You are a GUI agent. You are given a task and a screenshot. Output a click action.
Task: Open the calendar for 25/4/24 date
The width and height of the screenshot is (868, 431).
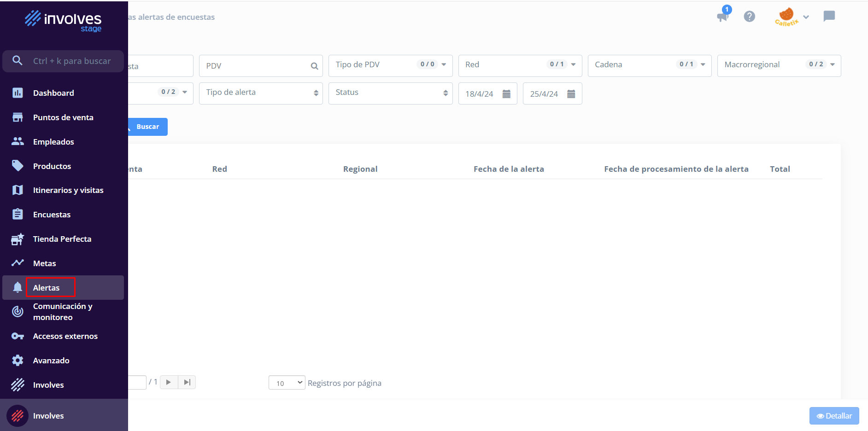571,94
